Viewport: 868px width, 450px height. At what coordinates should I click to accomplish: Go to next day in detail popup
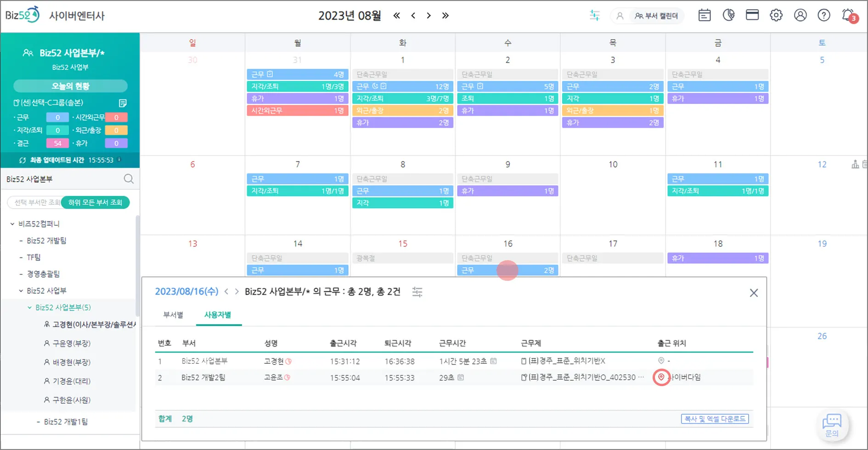click(x=237, y=292)
